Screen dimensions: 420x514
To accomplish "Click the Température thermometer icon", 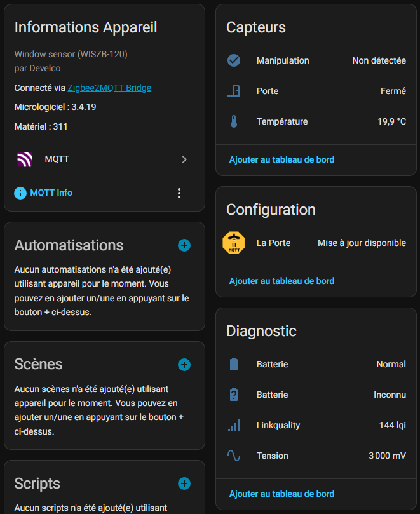I will coord(234,121).
